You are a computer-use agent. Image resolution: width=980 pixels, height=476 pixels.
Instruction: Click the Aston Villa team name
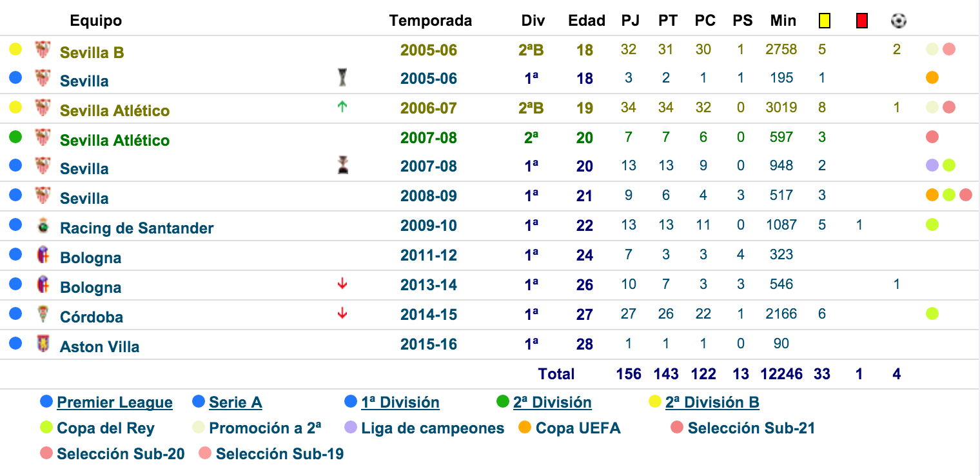tap(99, 346)
